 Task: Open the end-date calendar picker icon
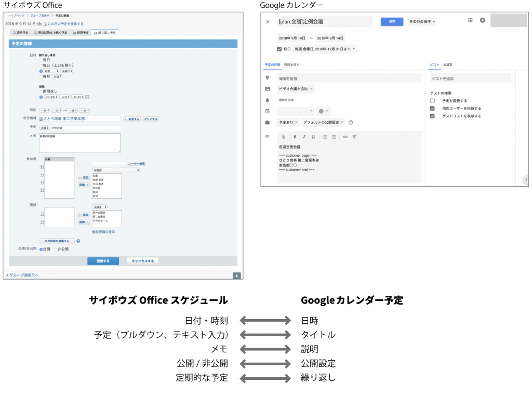pos(87,97)
